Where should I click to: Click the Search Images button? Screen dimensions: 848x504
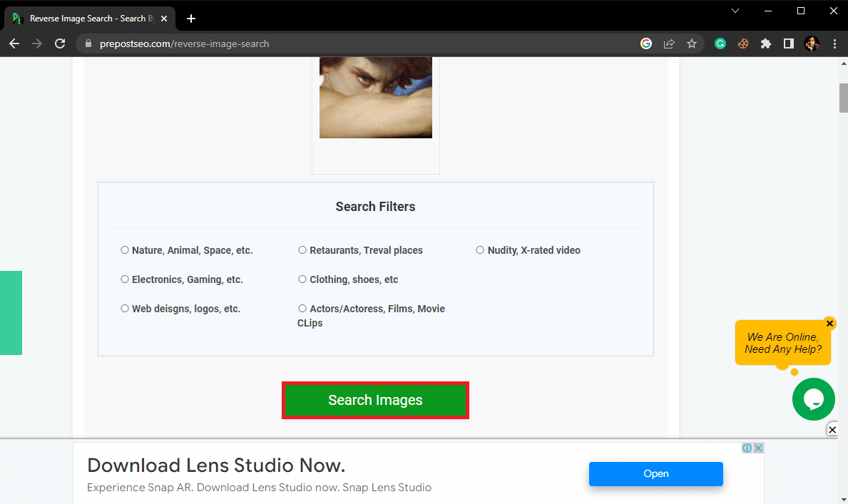pyautogui.click(x=375, y=400)
